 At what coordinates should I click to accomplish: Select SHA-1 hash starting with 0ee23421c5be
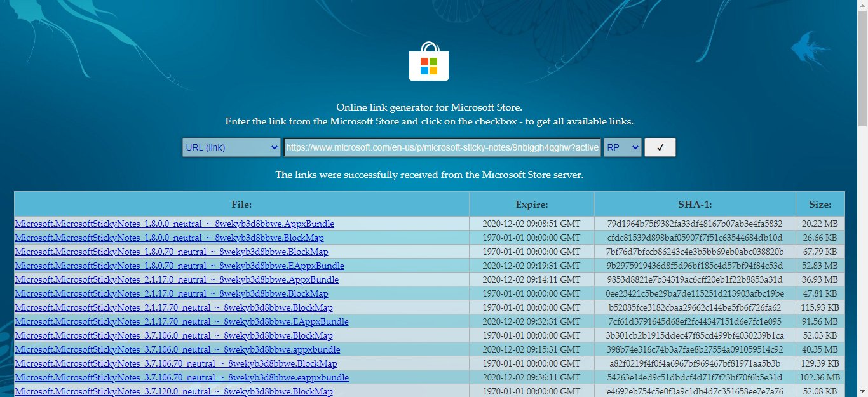695,293
